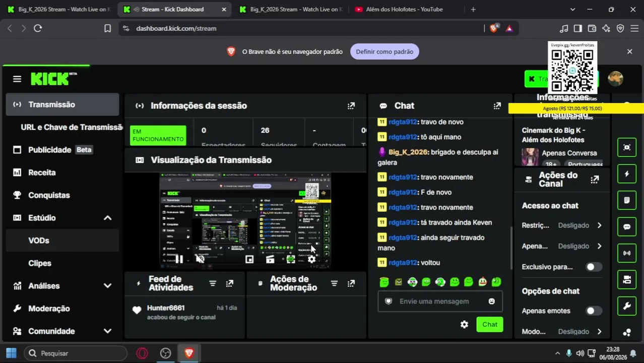Expand the Comunidade section
Viewport: 644px width, 363px height.
click(107, 331)
